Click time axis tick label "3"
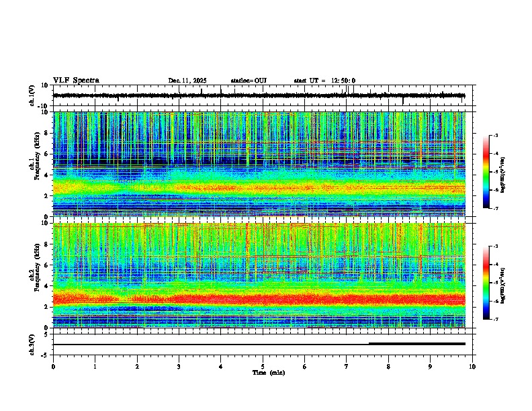Viewport: 532px width, 411px height. point(179,367)
